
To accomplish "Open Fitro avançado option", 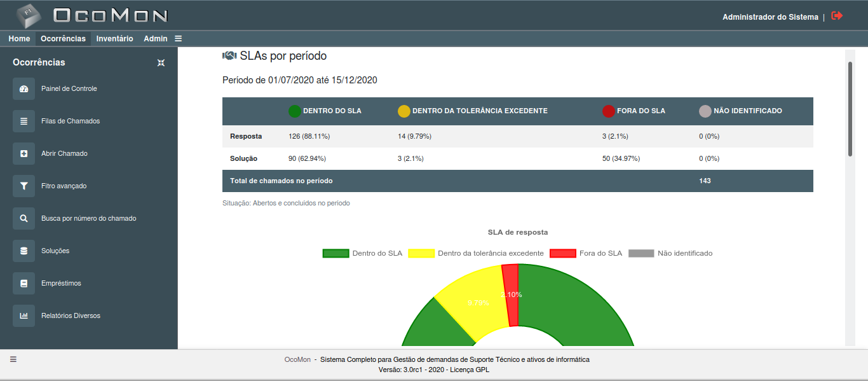I will coord(64,186).
